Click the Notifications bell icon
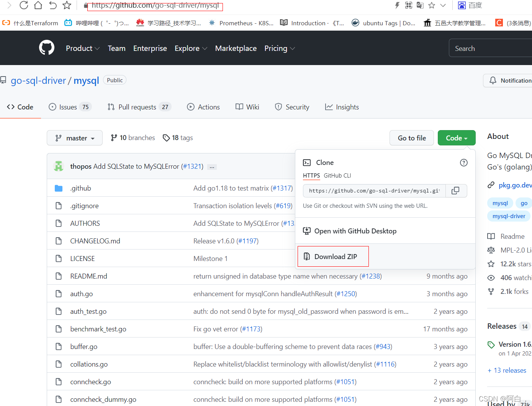This screenshot has height=406, width=532. 493,80
